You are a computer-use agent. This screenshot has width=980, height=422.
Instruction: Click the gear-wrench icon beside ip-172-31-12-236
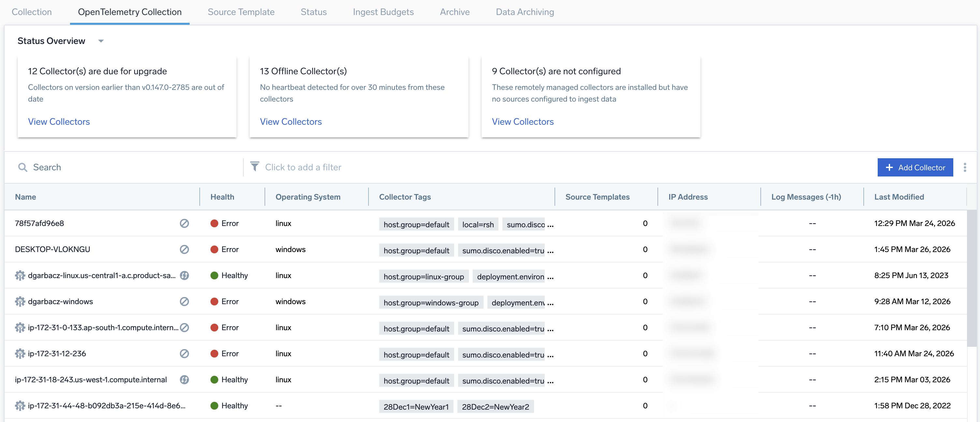[20, 354]
